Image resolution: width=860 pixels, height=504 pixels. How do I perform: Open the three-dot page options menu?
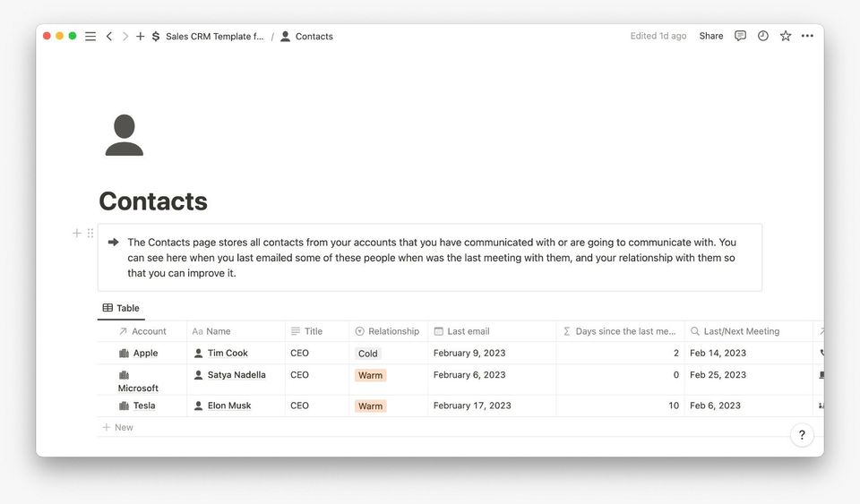pos(807,36)
